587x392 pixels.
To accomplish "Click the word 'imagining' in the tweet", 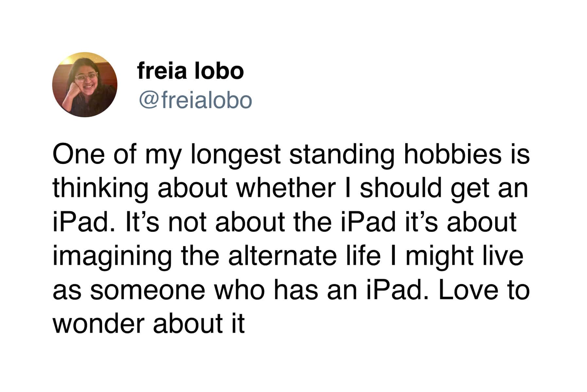I will point(112,258).
